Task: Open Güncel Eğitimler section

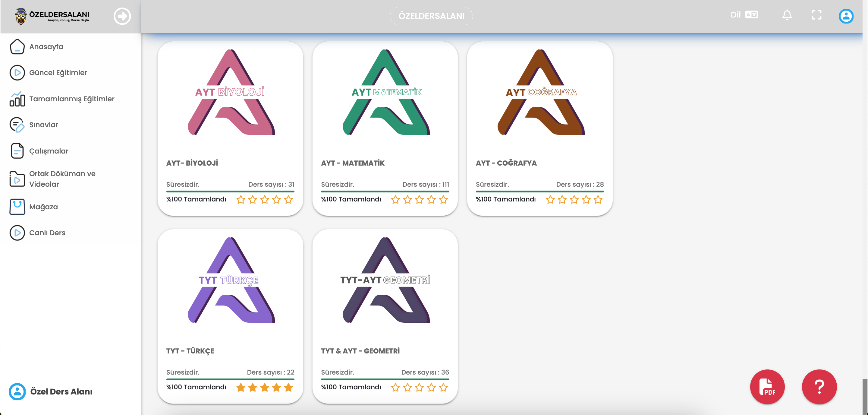Action: click(x=58, y=72)
